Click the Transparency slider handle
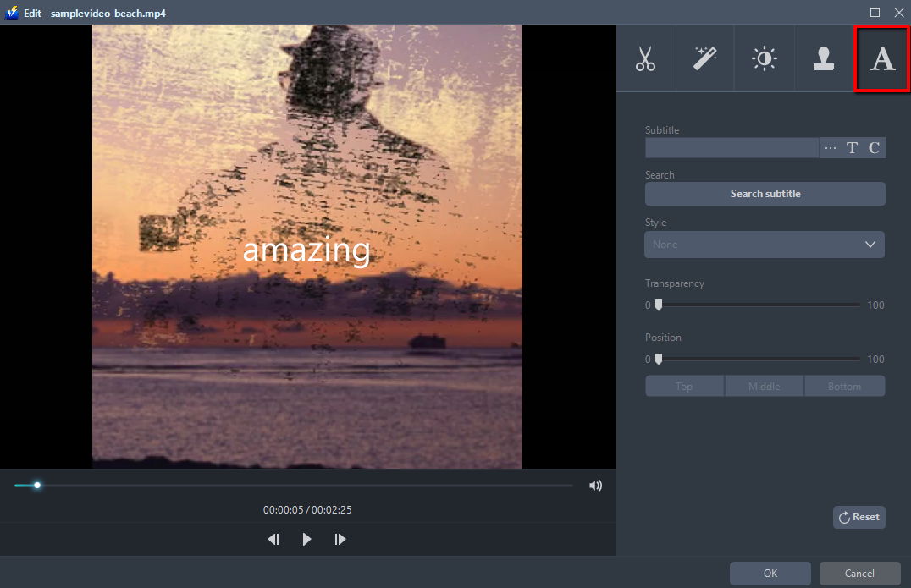This screenshot has width=911, height=588. (x=658, y=305)
